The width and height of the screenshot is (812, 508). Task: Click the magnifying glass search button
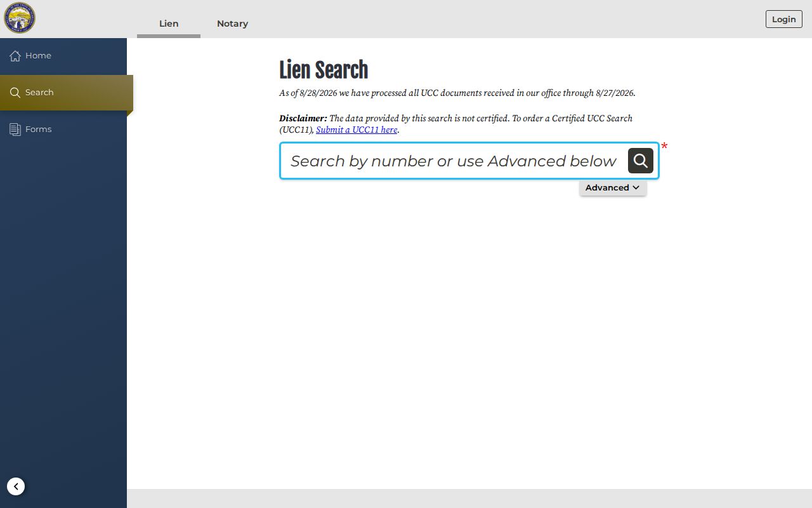[641, 161]
